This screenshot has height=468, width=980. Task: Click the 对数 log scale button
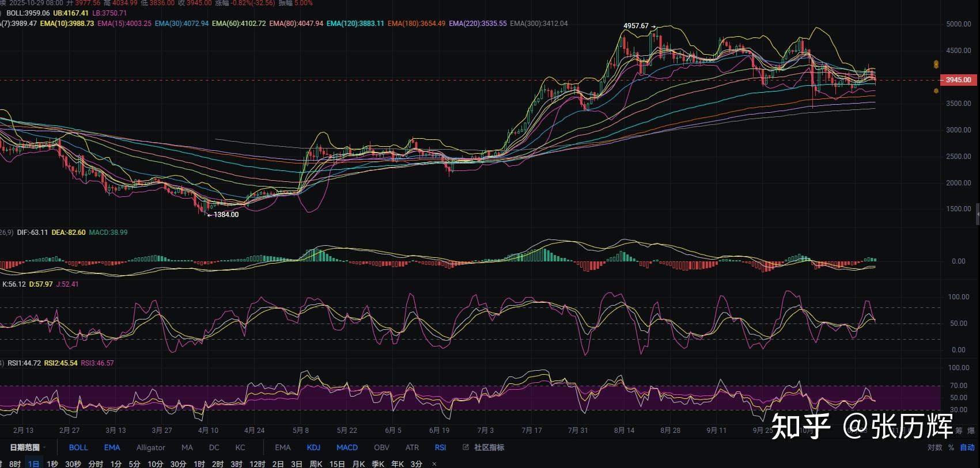[934, 447]
